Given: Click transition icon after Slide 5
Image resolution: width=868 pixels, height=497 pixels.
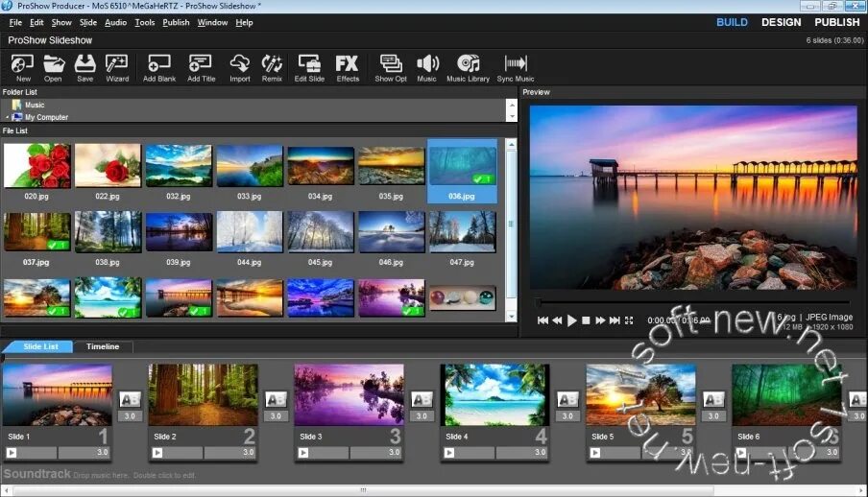Looking at the screenshot, I should [x=713, y=399].
